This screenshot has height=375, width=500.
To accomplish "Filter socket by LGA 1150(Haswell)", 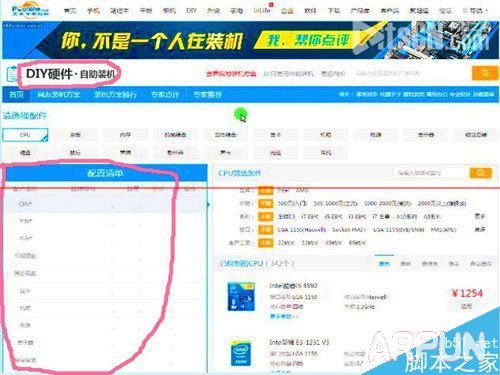I will pyautogui.click(x=302, y=230).
